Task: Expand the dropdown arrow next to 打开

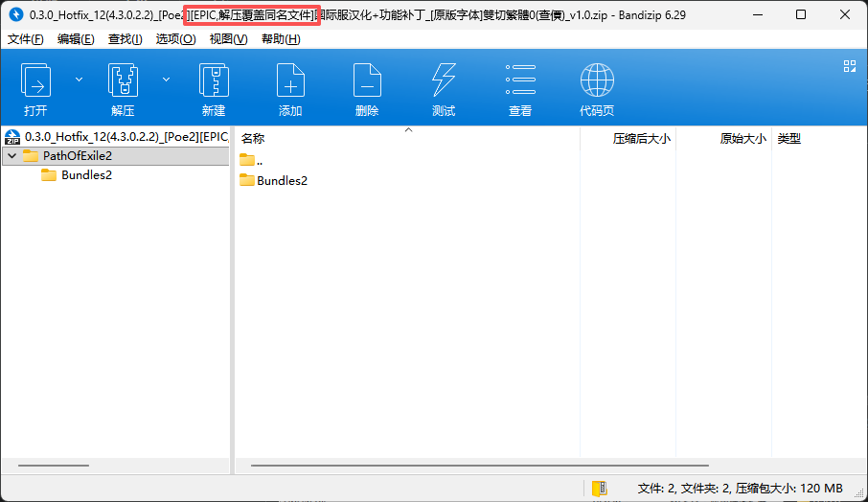Action: click(x=79, y=80)
